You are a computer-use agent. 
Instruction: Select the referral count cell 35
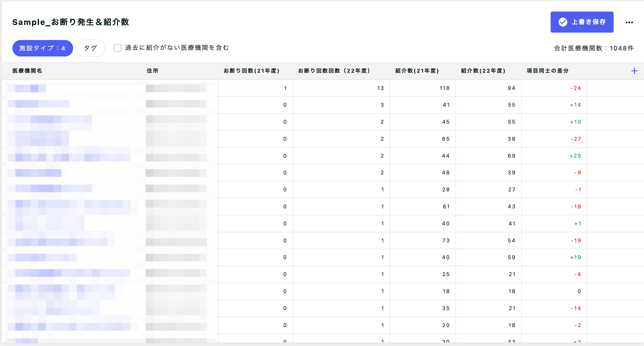(446, 308)
